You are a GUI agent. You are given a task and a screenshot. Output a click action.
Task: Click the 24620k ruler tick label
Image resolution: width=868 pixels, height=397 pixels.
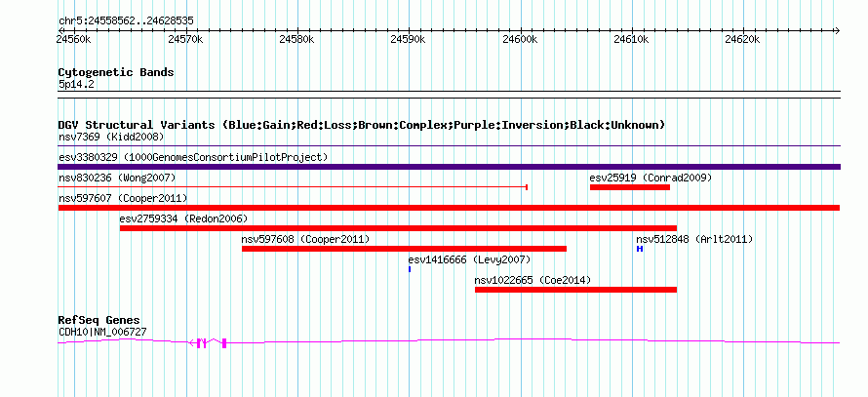(742, 39)
